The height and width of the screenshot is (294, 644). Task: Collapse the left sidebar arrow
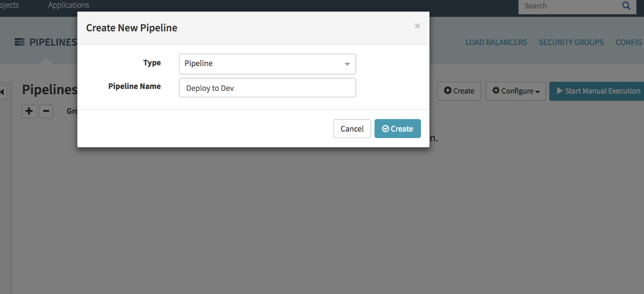coord(3,92)
